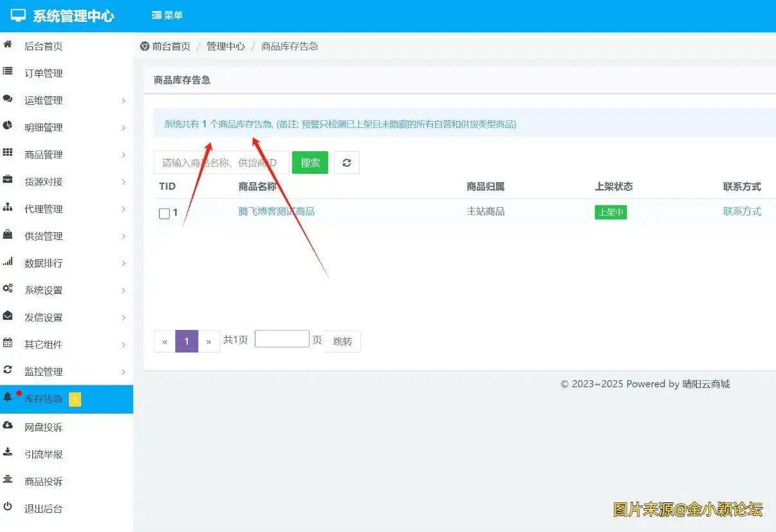Go to next page with » button
The image size is (776, 532).
coord(208,342)
